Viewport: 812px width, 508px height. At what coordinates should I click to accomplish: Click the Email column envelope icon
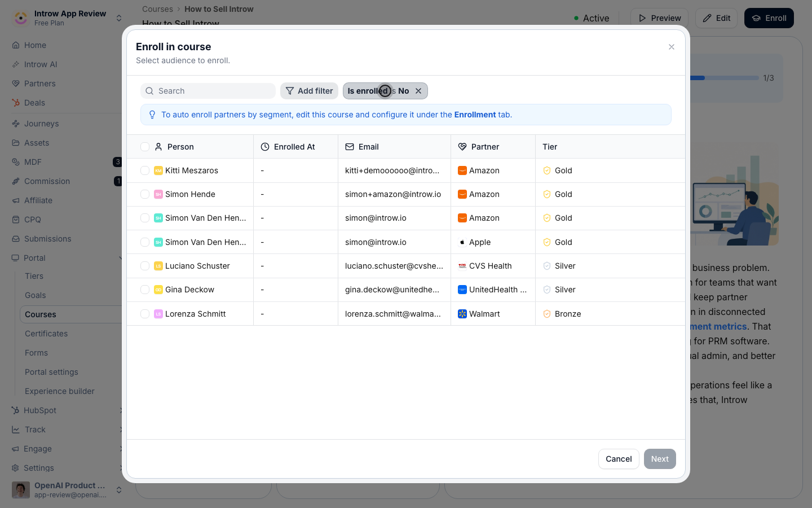[x=350, y=147]
